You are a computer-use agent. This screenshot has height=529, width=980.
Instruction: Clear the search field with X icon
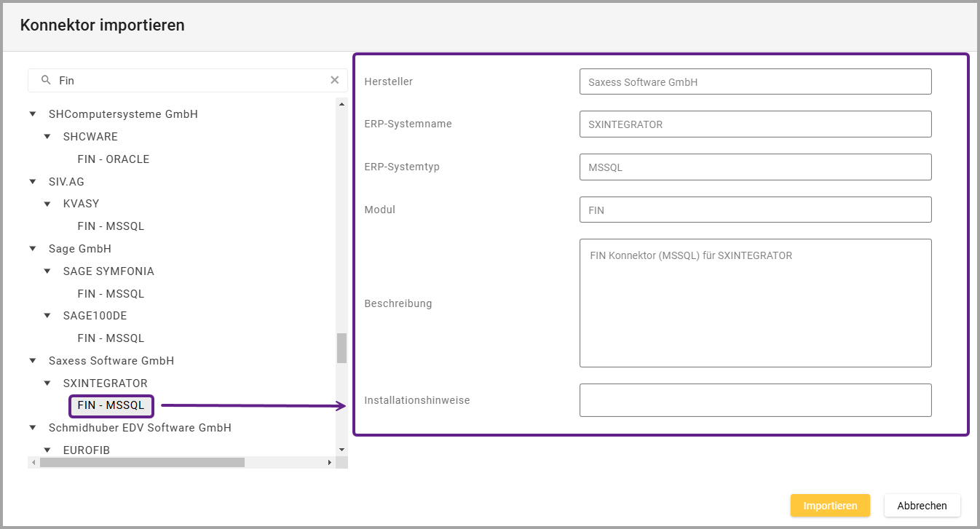click(335, 80)
